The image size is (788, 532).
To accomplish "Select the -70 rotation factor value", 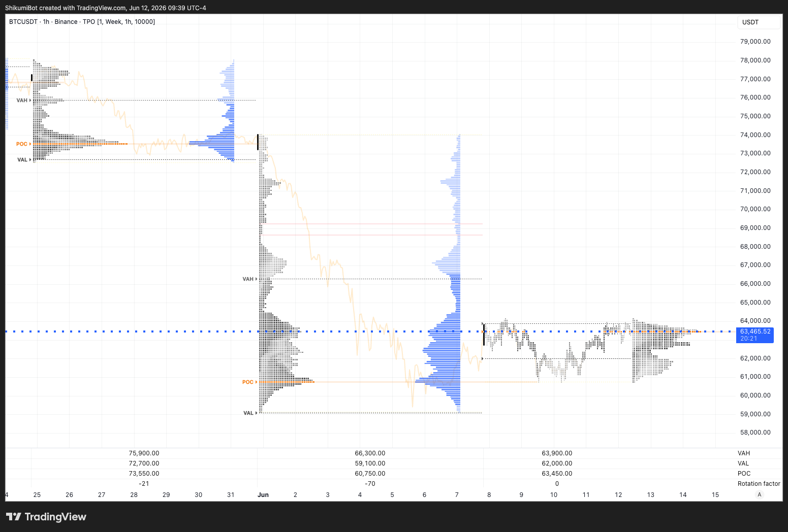I will click(x=370, y=484).
